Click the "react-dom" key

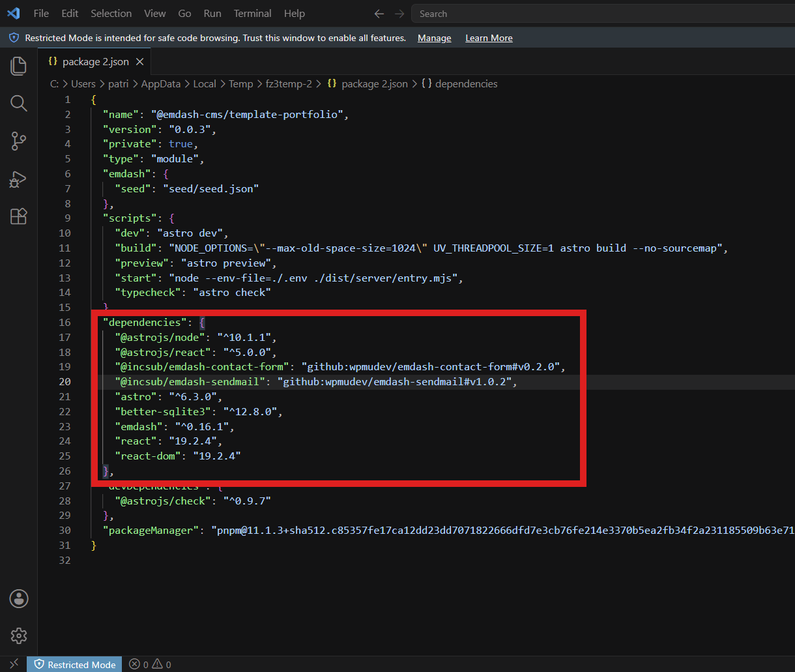(x=147, y=456)
